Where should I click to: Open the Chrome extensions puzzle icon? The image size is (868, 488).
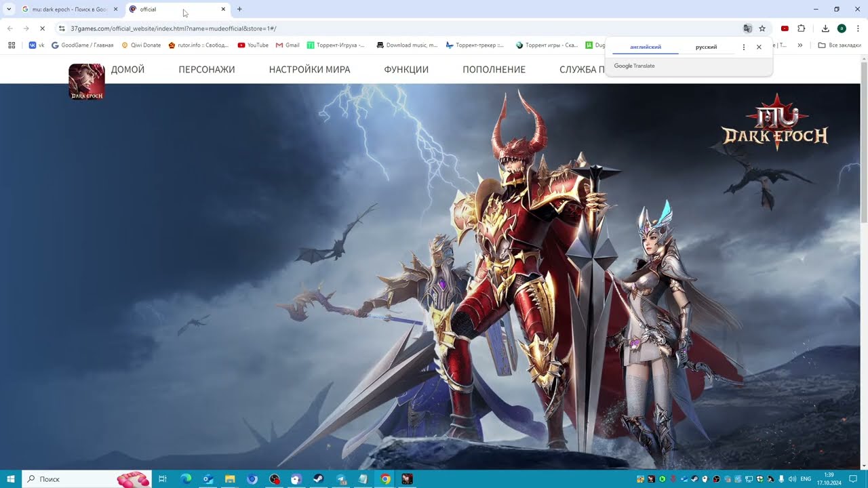[x=802, y=28]
